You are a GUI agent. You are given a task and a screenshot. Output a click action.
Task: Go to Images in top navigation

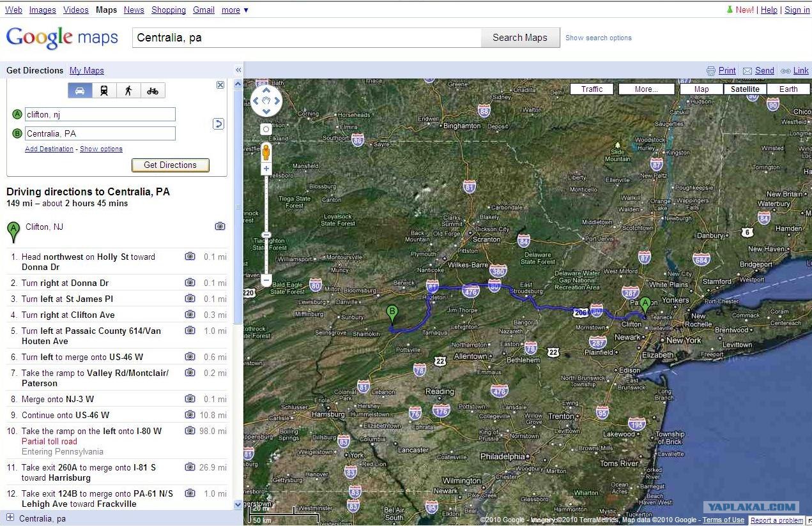(x=42, y=10)
